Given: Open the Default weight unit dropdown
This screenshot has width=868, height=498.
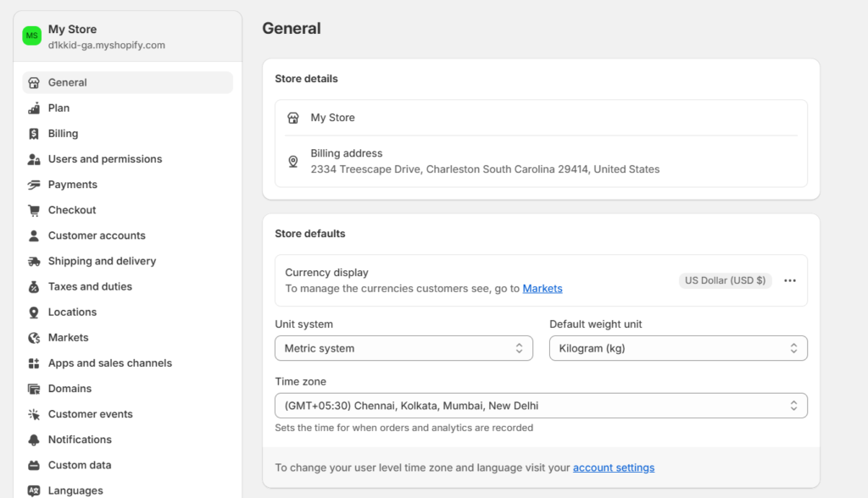Looking at the screenshot, I should pos(678,348).
